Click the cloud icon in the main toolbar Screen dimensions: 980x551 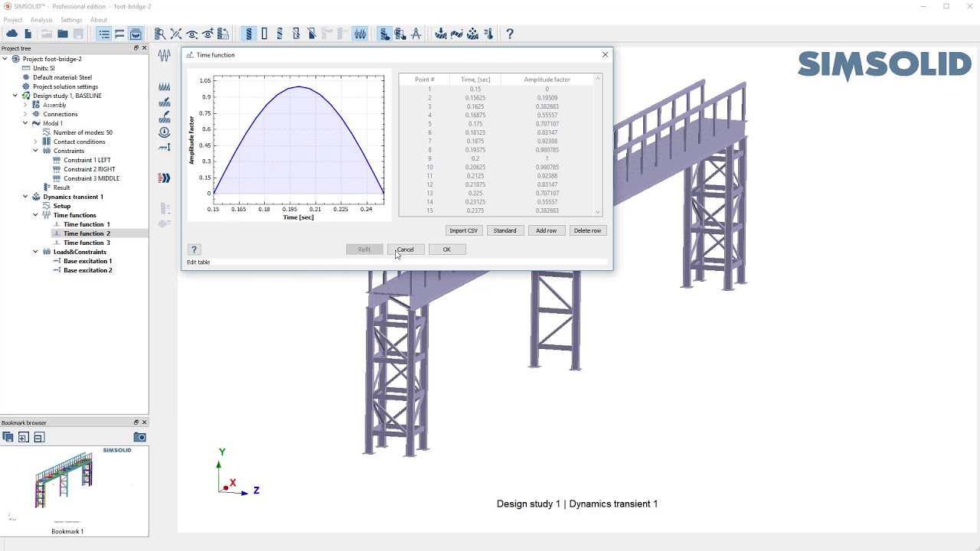12,34
